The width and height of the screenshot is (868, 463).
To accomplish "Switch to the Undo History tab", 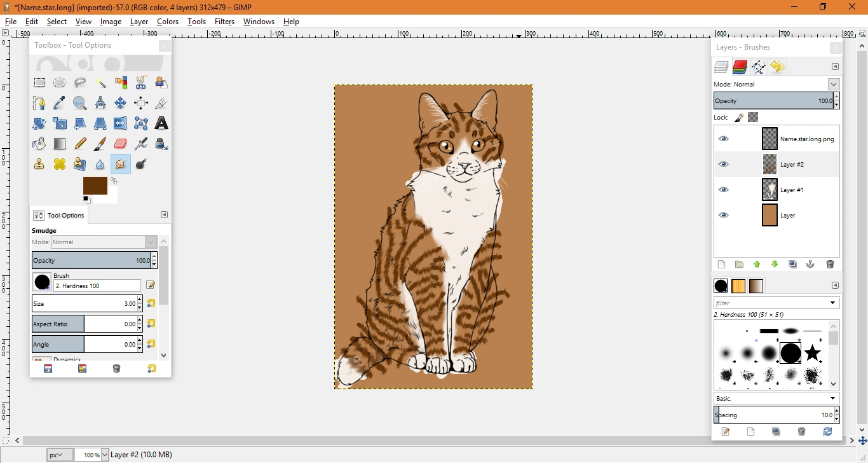I will (777, 67).
